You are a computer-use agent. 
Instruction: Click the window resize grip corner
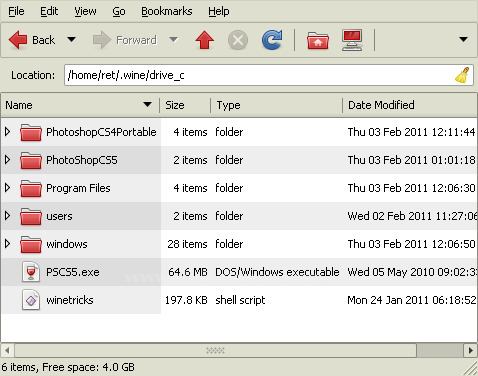pyautogui.click(x=471, y=369)
